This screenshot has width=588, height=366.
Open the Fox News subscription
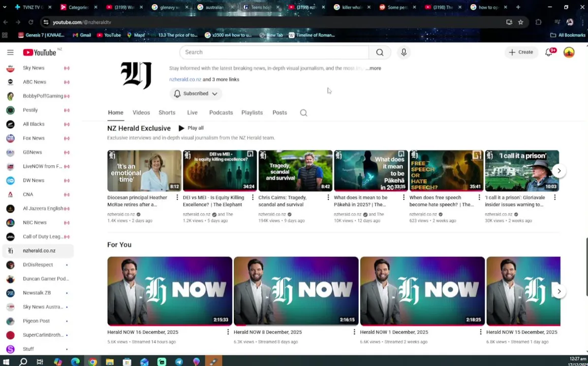pyautogui.click(x=38, y=138)
